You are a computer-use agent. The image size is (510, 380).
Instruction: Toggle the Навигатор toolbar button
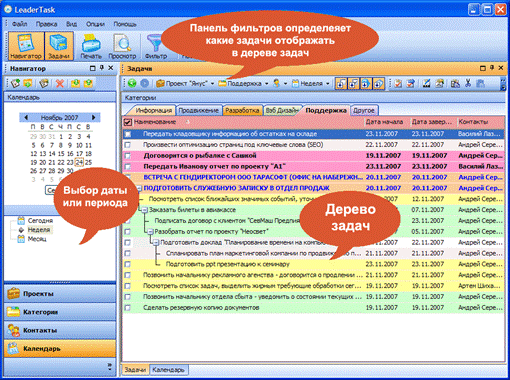click(26, 46)
